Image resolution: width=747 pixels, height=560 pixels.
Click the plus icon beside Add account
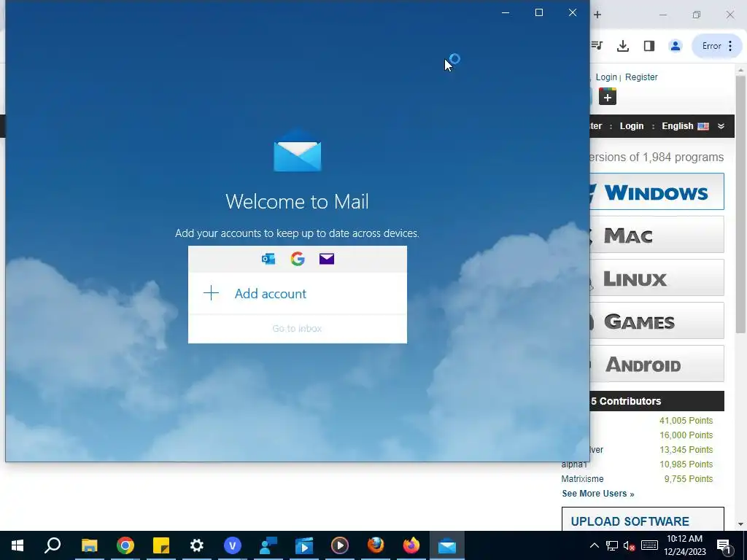tap(211, 293)
